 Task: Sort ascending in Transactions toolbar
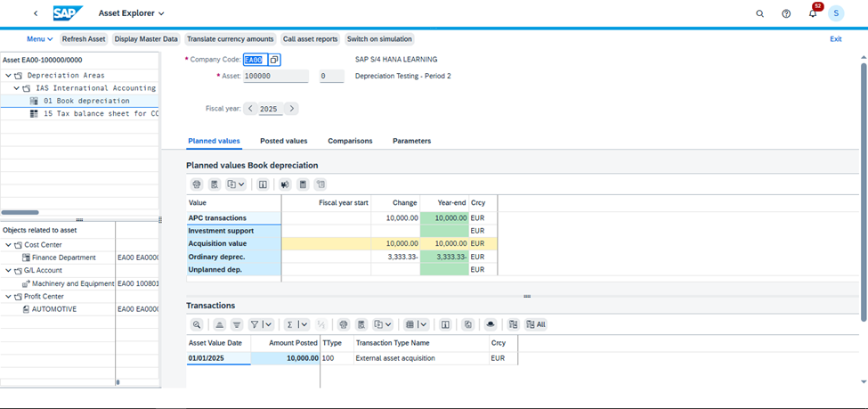[x=219, y=324]
